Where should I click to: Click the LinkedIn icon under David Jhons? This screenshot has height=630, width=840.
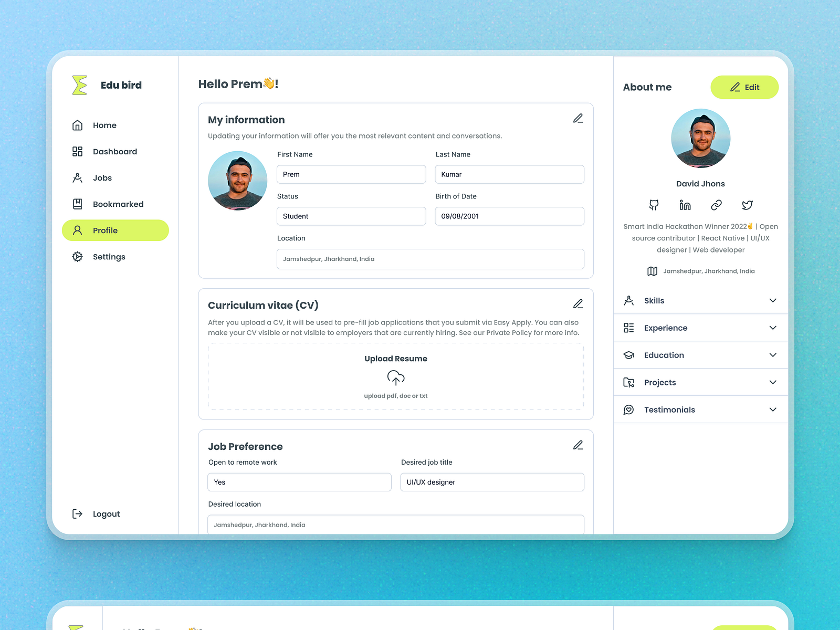pyautogui.click(x=685, y=205)
